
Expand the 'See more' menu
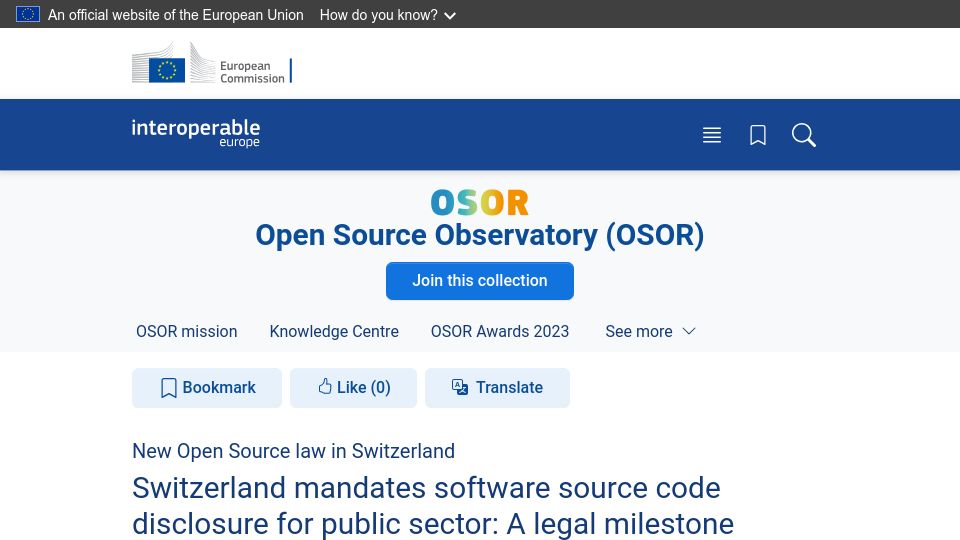click(x=650, y=331)
